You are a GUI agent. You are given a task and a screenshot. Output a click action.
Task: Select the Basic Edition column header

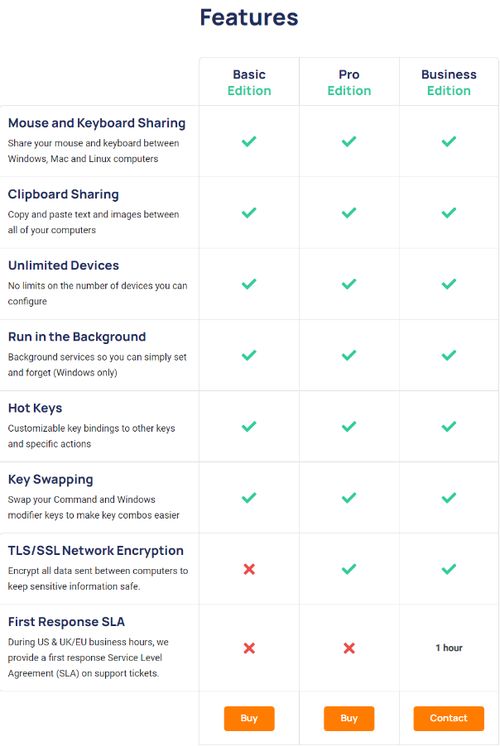pos(249,82)
